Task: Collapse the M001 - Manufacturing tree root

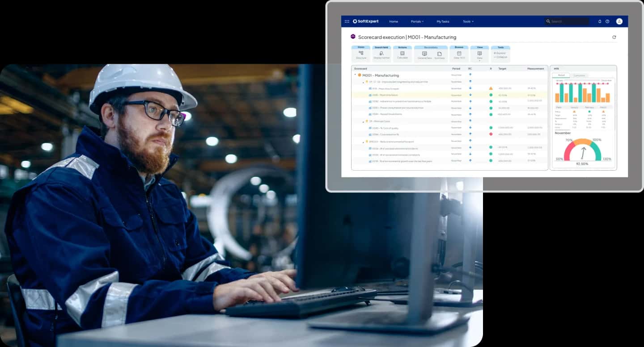Action: (x=355, y=75)
